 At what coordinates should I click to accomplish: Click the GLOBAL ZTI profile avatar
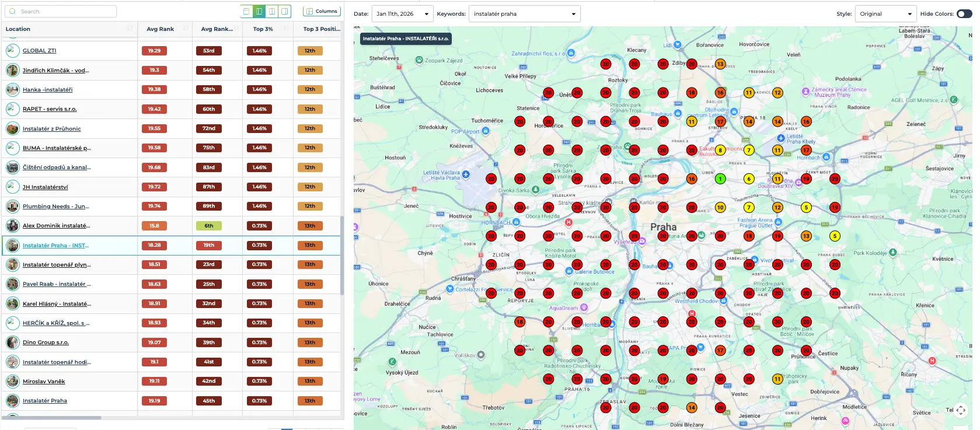pyautogui.click(x=12, y=51)
